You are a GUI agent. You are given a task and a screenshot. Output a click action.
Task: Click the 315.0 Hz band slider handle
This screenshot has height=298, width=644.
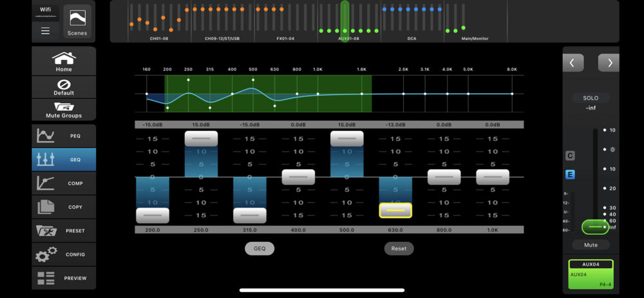250,215
